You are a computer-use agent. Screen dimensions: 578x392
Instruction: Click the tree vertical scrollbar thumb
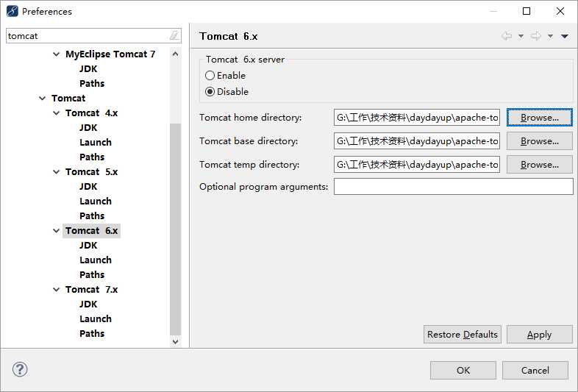tap(176, 229)
